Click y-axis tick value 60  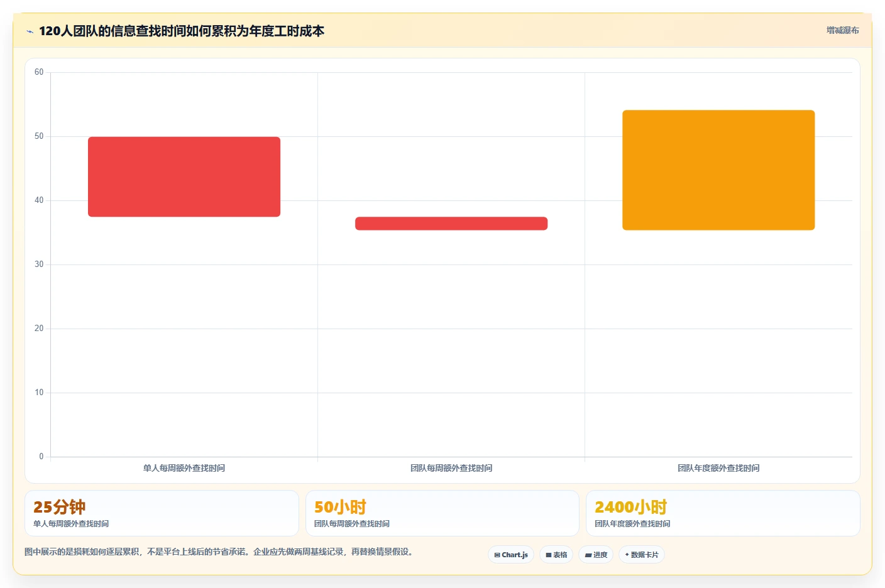39,72
